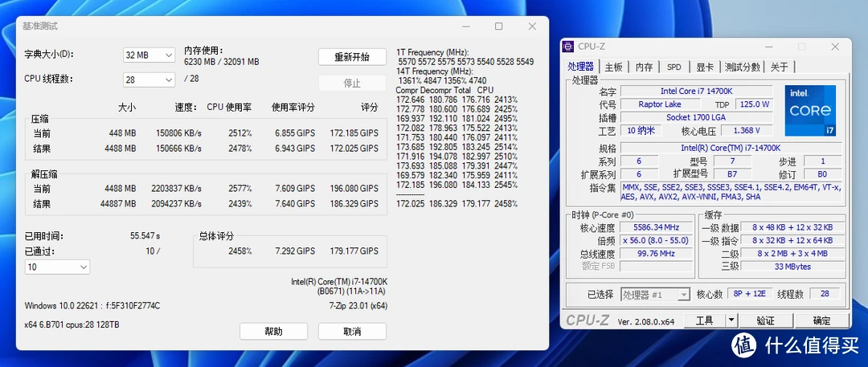The height and width of the screenshot is (367, 868).
Task: Switch to the 内存 tab in CPU-Z
Action: tap(644, 67)
